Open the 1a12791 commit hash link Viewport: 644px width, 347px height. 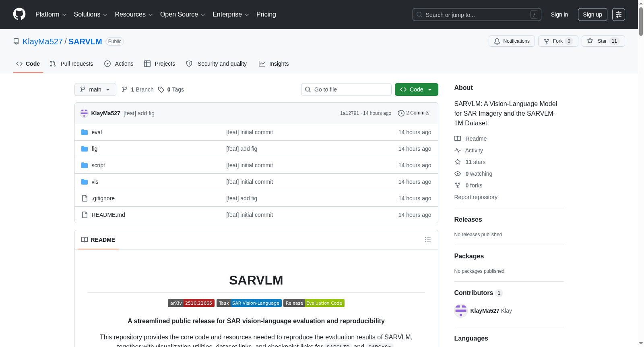pos(349,113)
